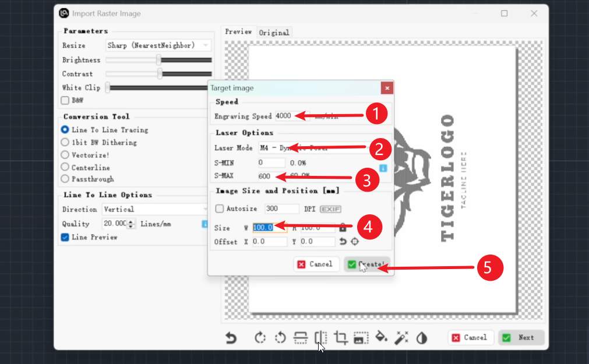Screen dimensions: 589x364
Task: Click the magic wand auto-trim icon
Action: 401,338
